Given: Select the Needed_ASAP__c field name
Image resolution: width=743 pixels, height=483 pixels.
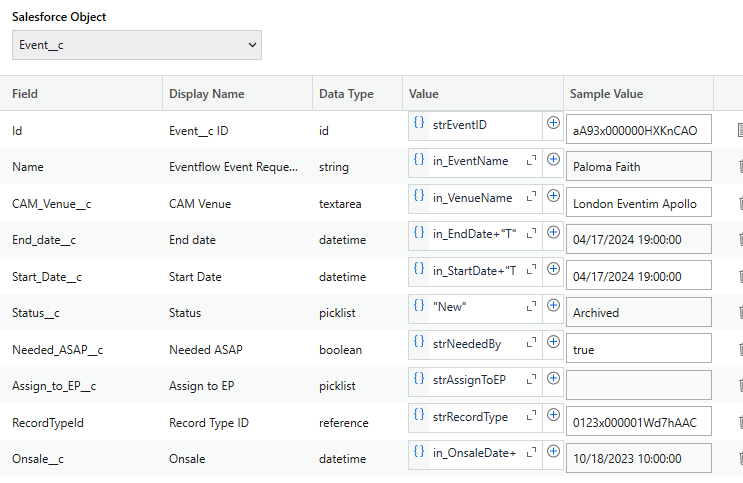Looking at the screenshot, I should coord(57,350).
